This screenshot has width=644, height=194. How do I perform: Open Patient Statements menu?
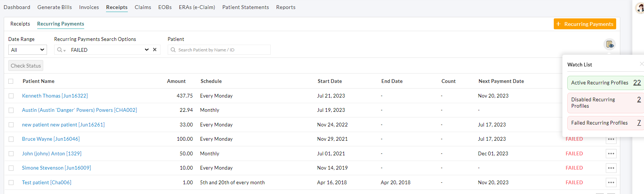pyautogui.click(x=245, y=7)
